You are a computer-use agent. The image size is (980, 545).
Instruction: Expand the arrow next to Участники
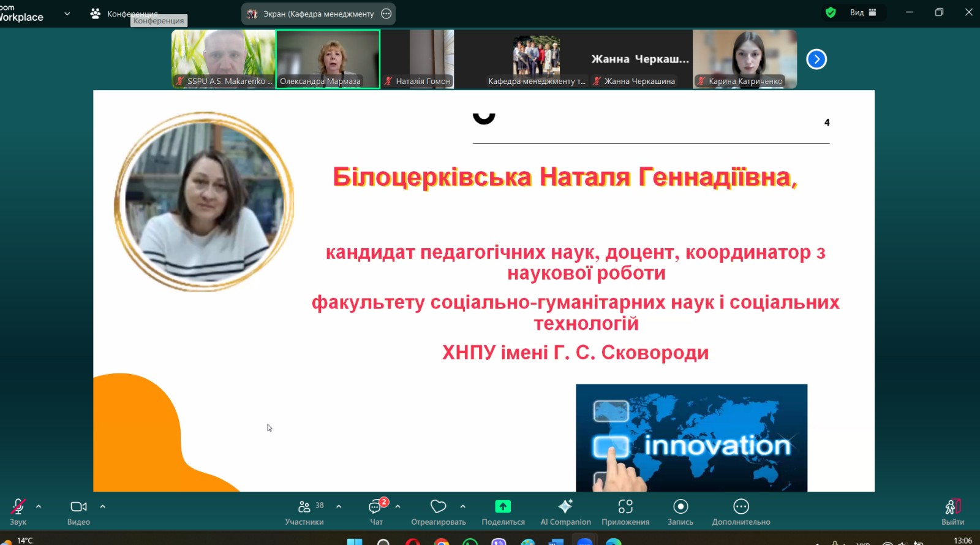pos(339,507)
